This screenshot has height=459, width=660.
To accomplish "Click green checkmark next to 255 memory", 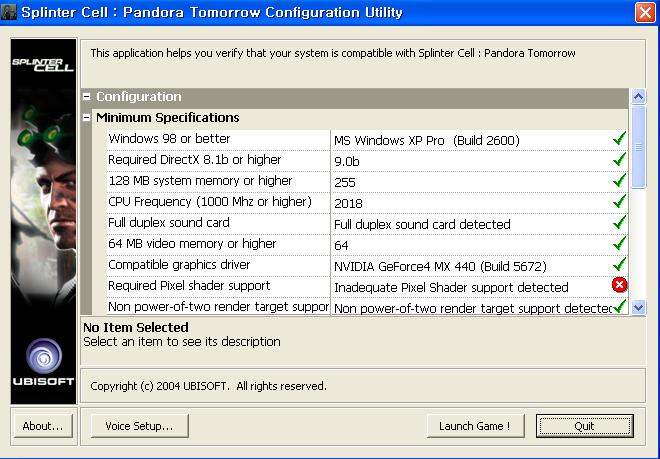I will (x=619, y=180).
